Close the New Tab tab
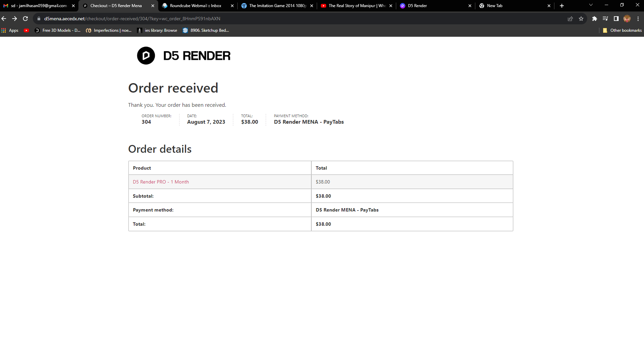The image size is (644, 345). coord(549,6)
